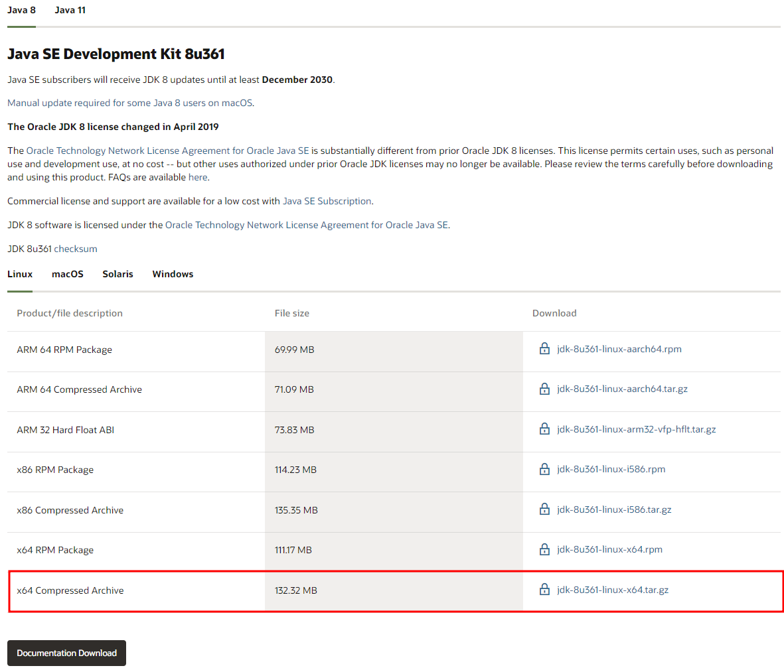Click the 73.83 MB file size
This screenshot has height=672, width=784.
point(294,430)
